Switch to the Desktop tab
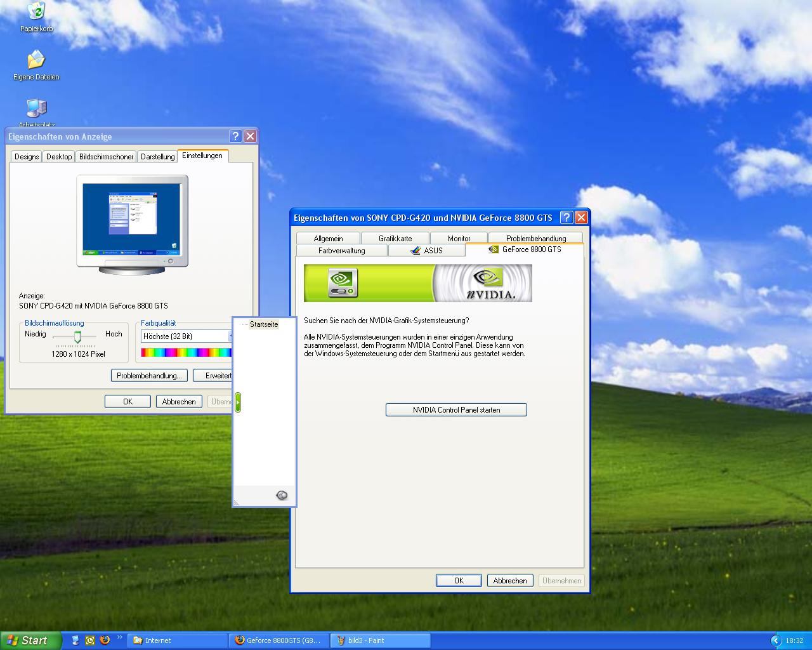 [x=59, y=157]
